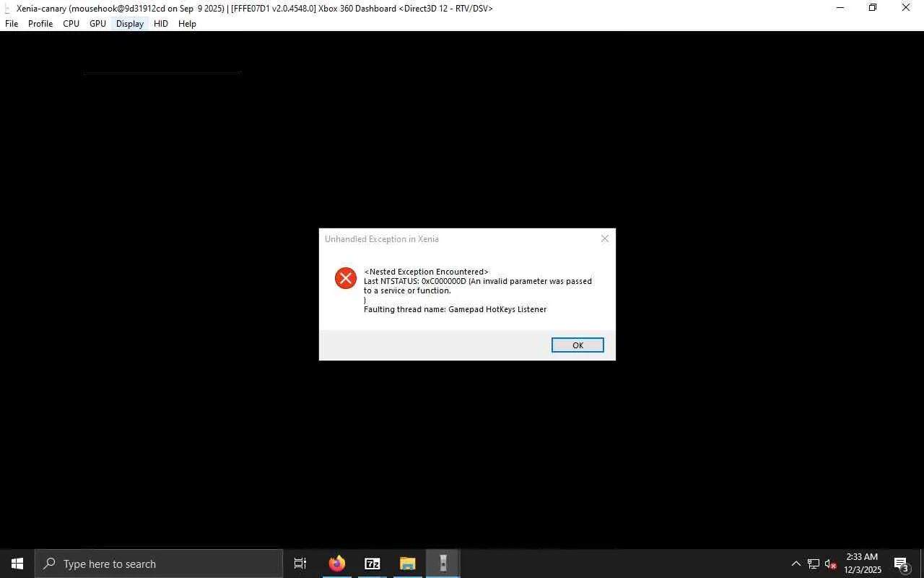Open the Windows Start menu

click(x=17, y=564)
